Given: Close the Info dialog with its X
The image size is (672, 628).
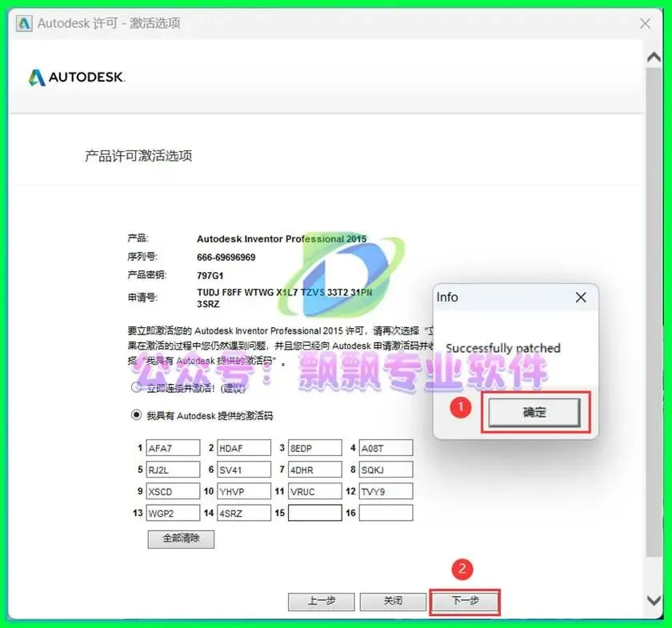Looking at the screenshot, I should pos(581,297).
